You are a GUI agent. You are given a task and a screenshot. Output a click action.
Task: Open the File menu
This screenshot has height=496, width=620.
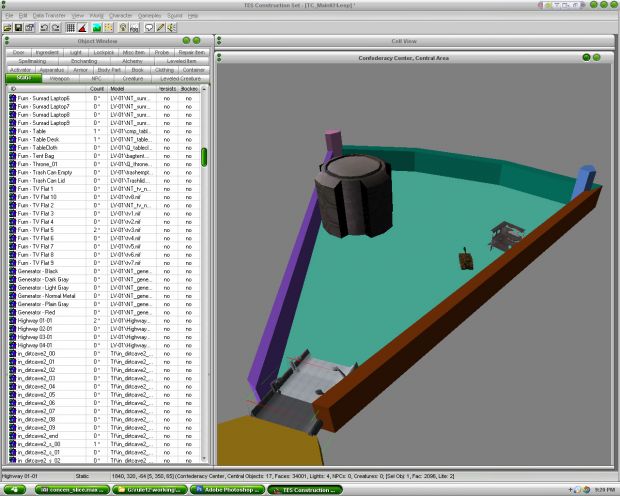9,15
